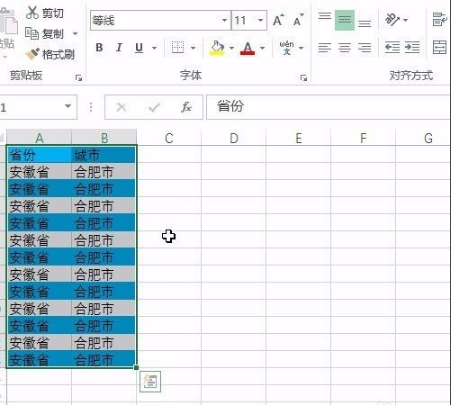Click the insert function fx button
Image resolution: width=451 pixels, height=405 pixels.
[186, 107]
